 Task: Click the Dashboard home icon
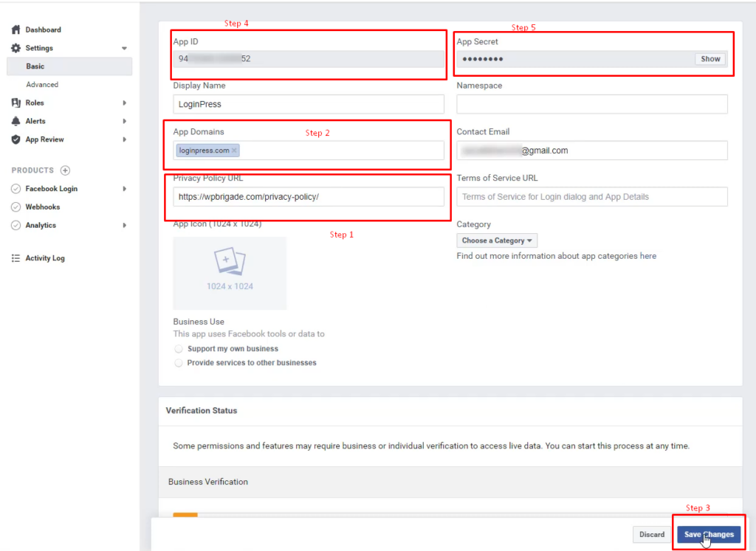pyautogui.click(x=16, y=30)
